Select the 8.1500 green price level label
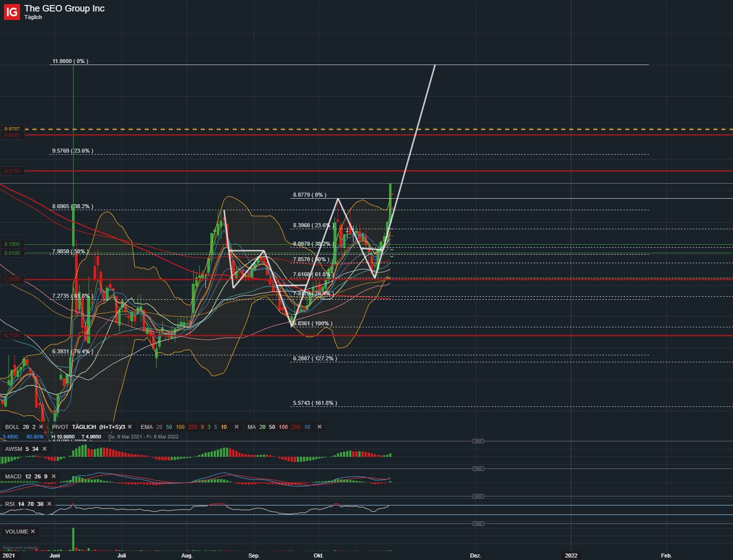 12,244
